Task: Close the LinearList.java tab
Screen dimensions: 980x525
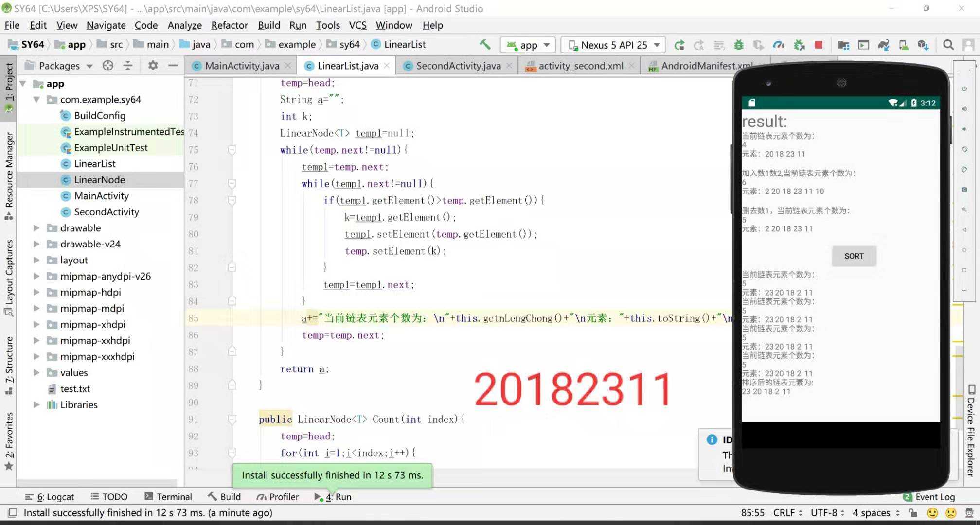Action: point(387,65)
